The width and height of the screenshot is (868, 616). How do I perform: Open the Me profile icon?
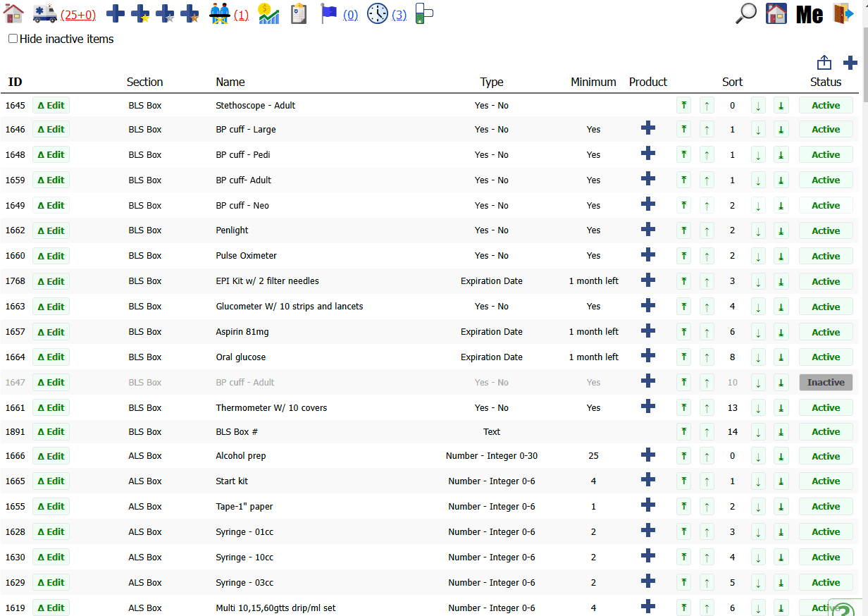pyautogui.click(x=810, y=14)
